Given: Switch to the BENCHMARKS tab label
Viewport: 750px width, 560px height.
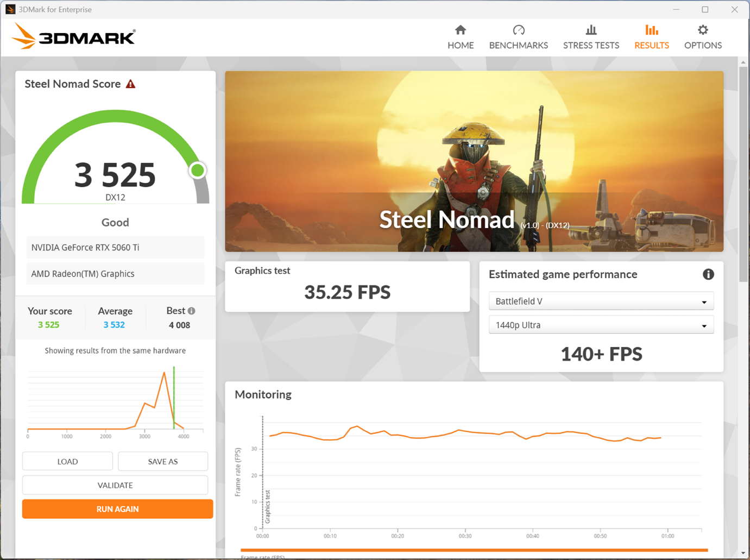Looking at the screenshot, I should [x=519, y=45].
